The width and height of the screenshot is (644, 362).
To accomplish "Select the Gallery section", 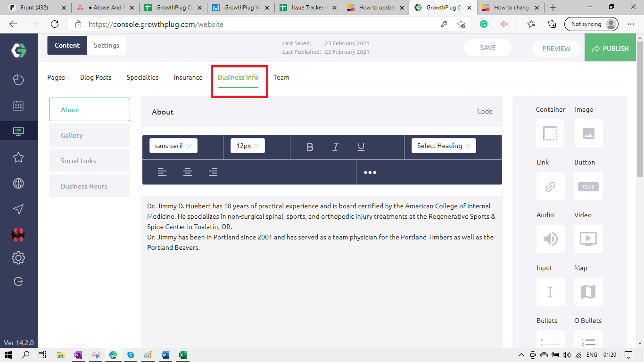I will 90,135.
